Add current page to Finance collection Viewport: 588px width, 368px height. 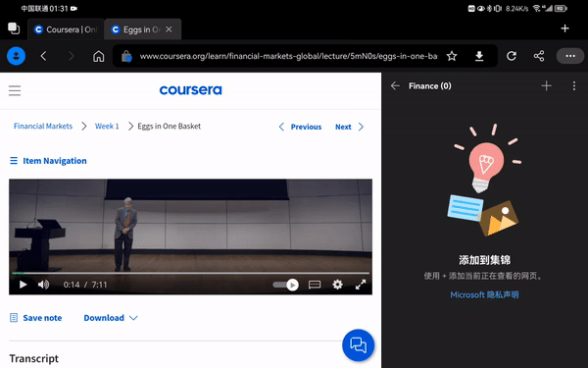[547, 86]
